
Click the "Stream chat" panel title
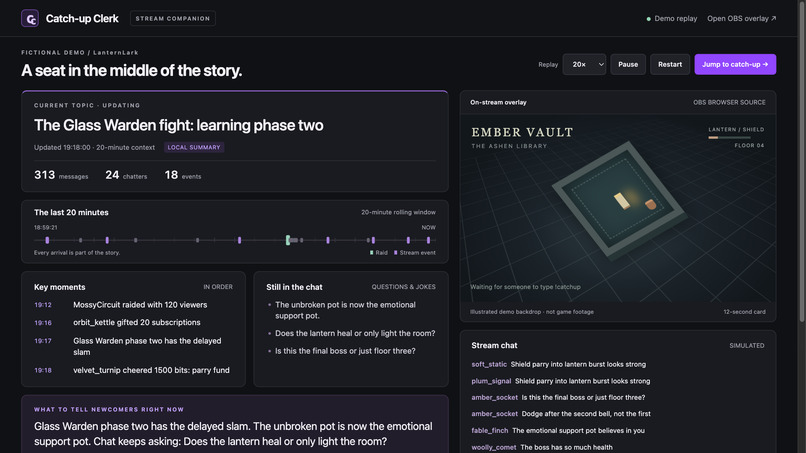(494, 346)
